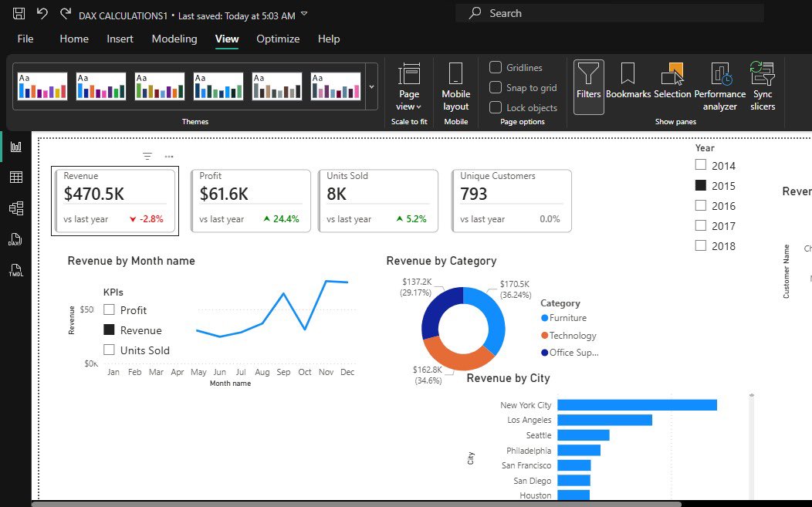This screenshot has width=812, height=507.
Task: Switch to Mobile layout
Action: pyautogui.click(x=455, y=87)
